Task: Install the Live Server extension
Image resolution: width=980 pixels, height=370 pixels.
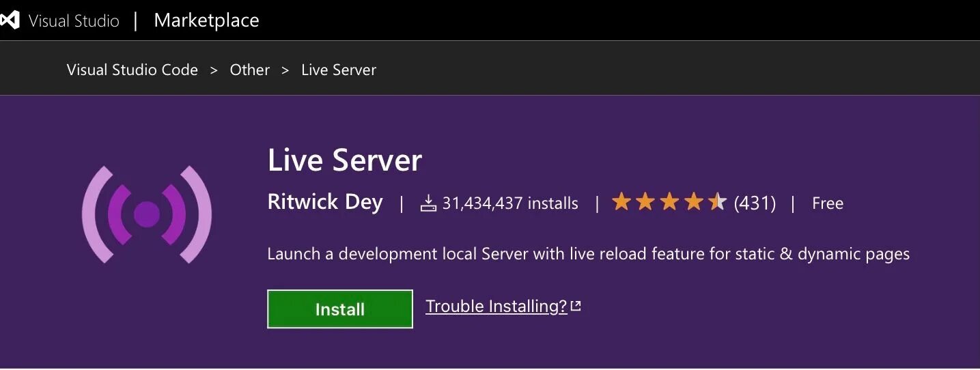Action: tap(340, 309)
